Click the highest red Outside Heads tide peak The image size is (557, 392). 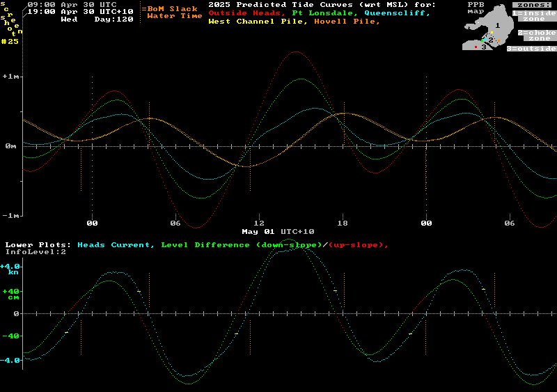click(297, 52)
